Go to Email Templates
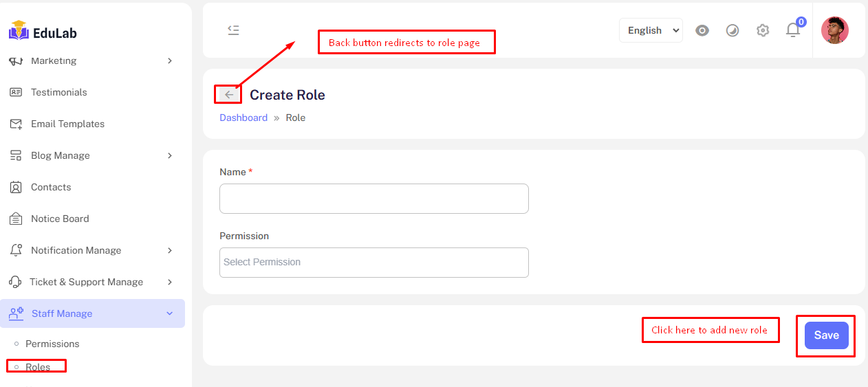868x387 pixels. click(67, 124)
